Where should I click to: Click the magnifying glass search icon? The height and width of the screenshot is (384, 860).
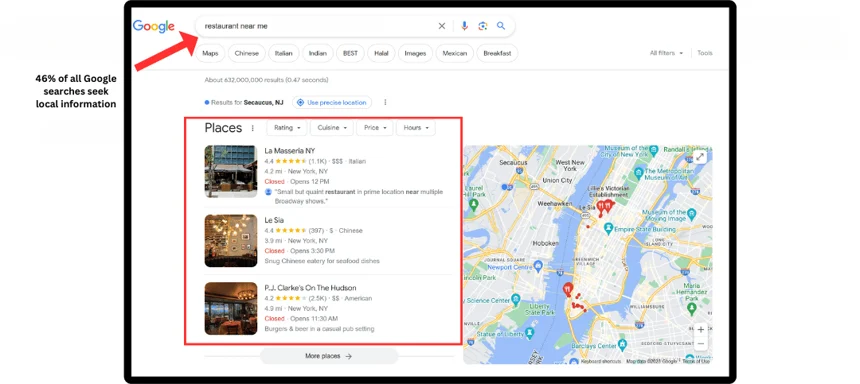point(501,26)
